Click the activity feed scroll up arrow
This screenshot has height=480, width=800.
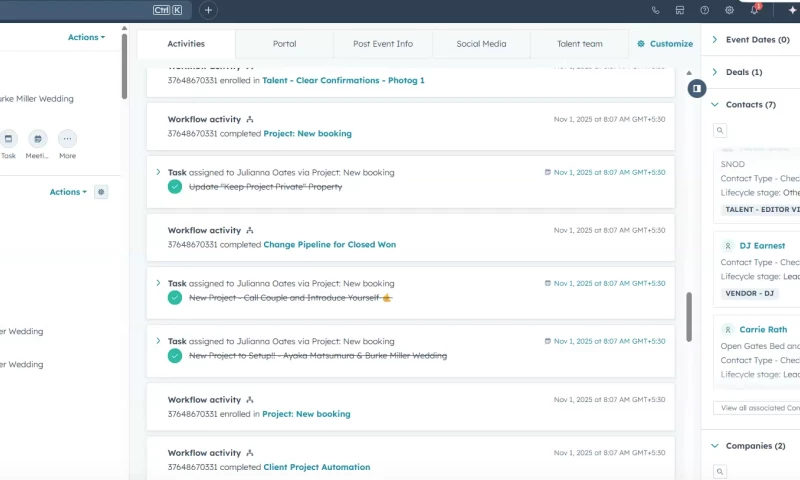(x=689, y=73)
